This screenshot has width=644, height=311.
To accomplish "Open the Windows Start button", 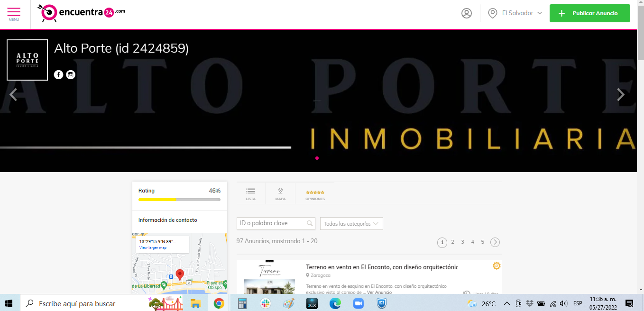I will (9, 303).
